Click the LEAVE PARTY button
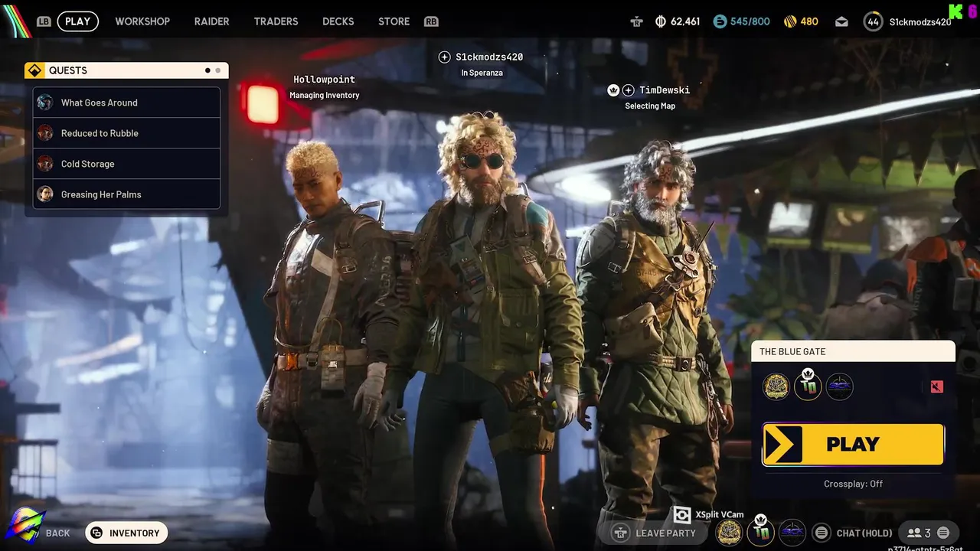This screenshot has height=551, width=980. (655, 533)
